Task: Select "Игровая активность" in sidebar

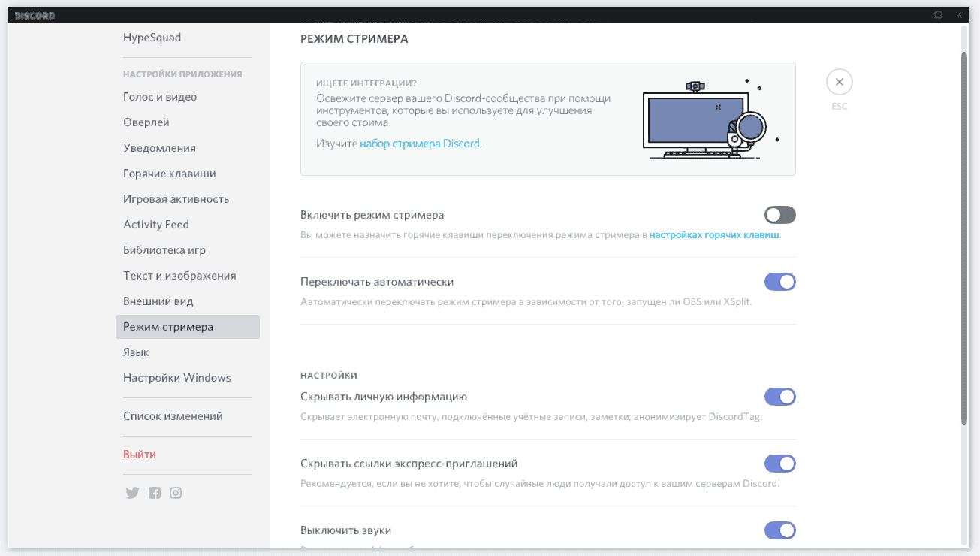Action: [x=188, y=199]
